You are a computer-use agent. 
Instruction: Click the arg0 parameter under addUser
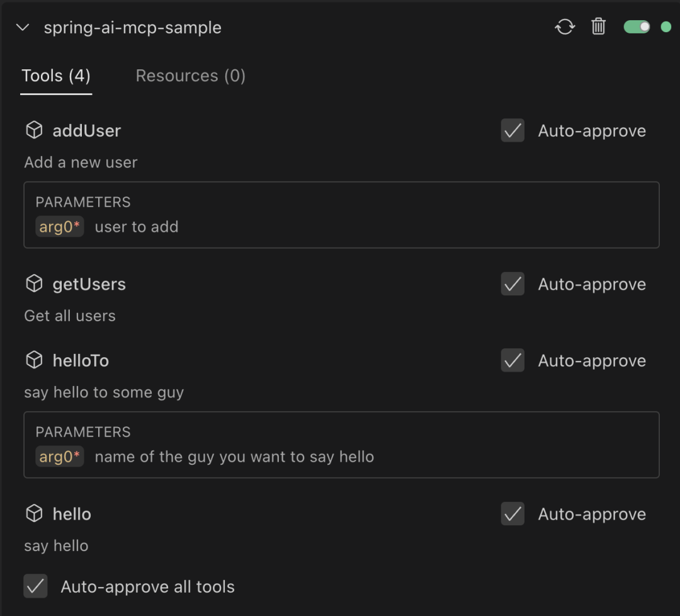59,227
